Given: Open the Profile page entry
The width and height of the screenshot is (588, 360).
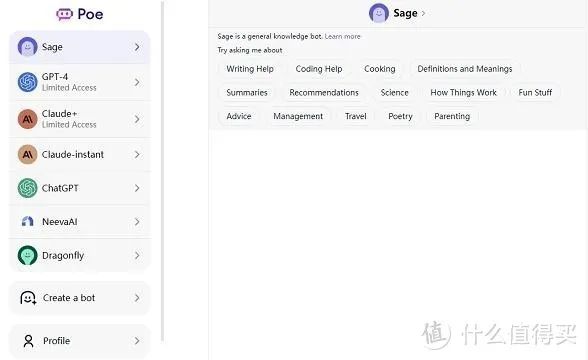Looking at the screenshot, I should (80, 341).
